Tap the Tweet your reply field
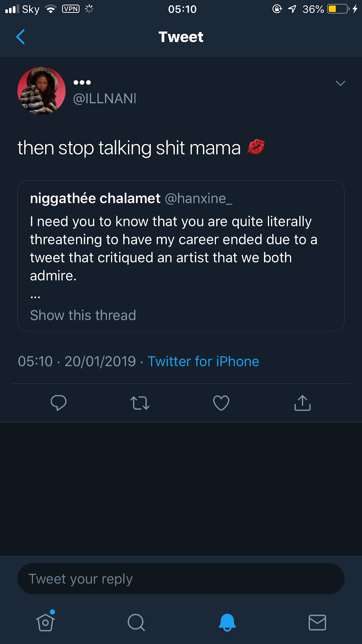 (181, 579)
